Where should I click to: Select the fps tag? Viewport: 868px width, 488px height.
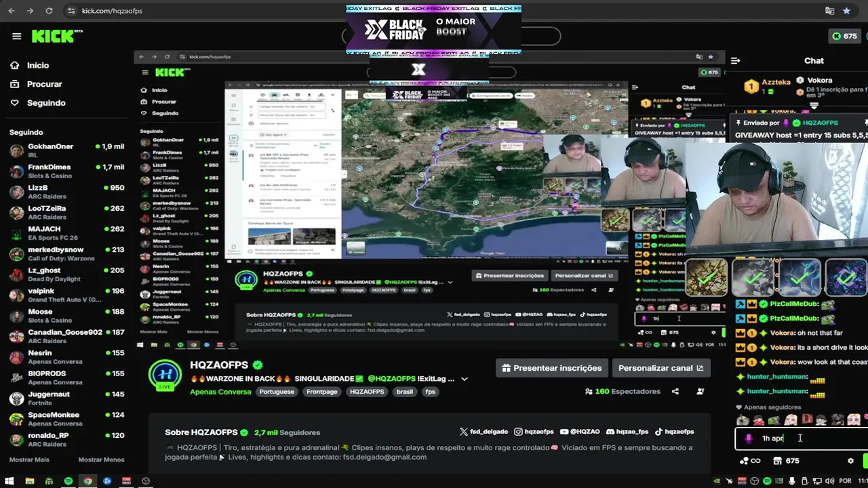pyautogui.click(x=430, y=392)
